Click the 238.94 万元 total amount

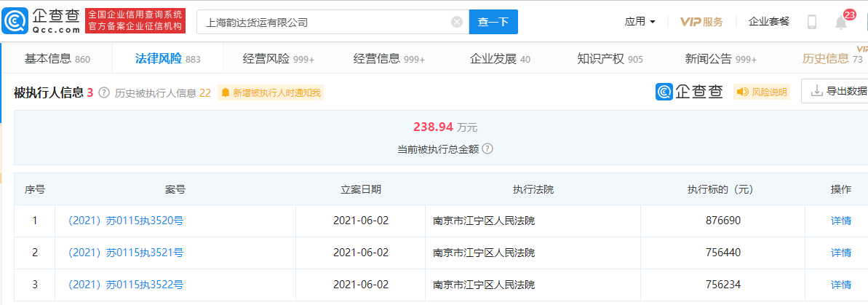pos(445,127)
